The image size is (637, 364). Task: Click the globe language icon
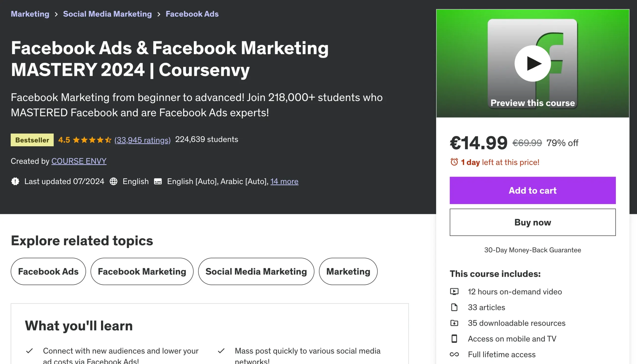[113, 181]
